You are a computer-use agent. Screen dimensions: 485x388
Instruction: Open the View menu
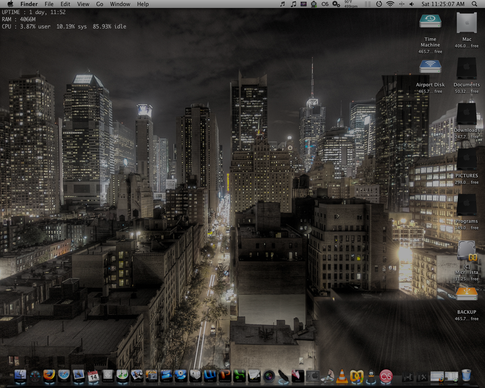[x=83, y=4]
